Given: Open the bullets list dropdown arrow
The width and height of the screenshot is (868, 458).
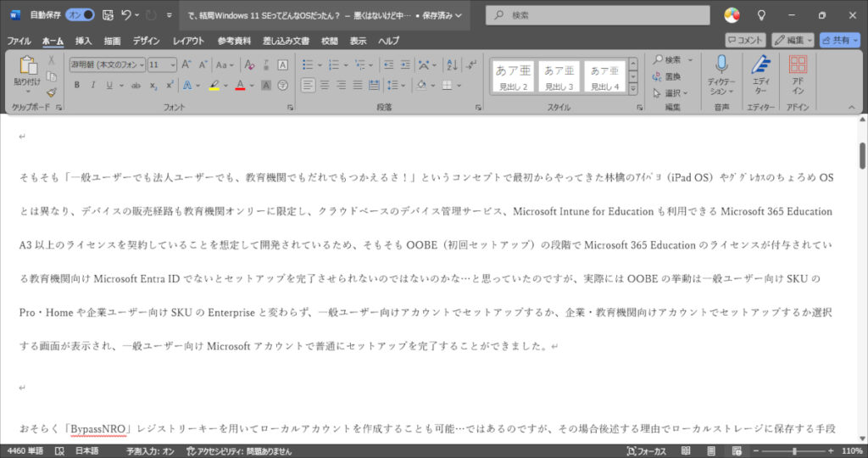Looking at the screenshot, I should 320,65.
